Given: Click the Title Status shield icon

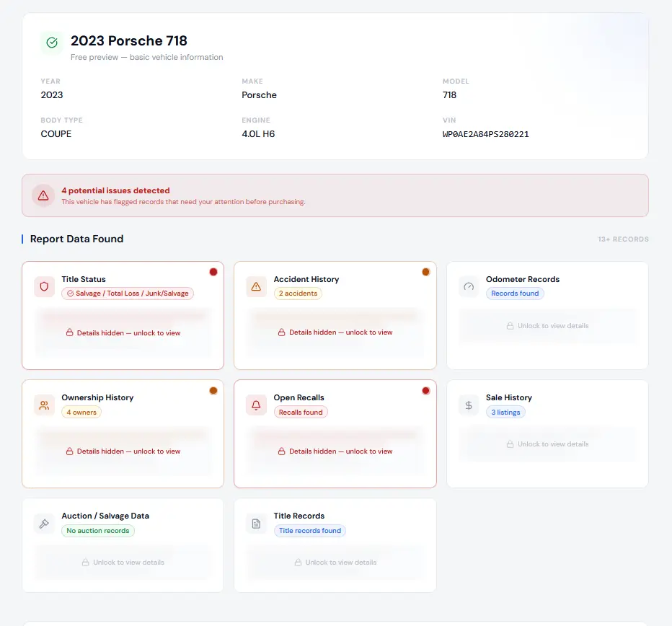Looking at the screenshot, I should click(44, 287).
